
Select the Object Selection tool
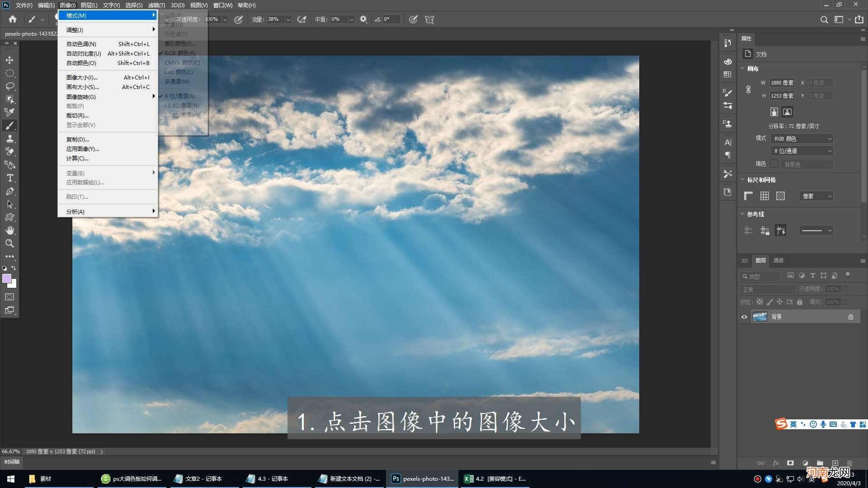9,99
